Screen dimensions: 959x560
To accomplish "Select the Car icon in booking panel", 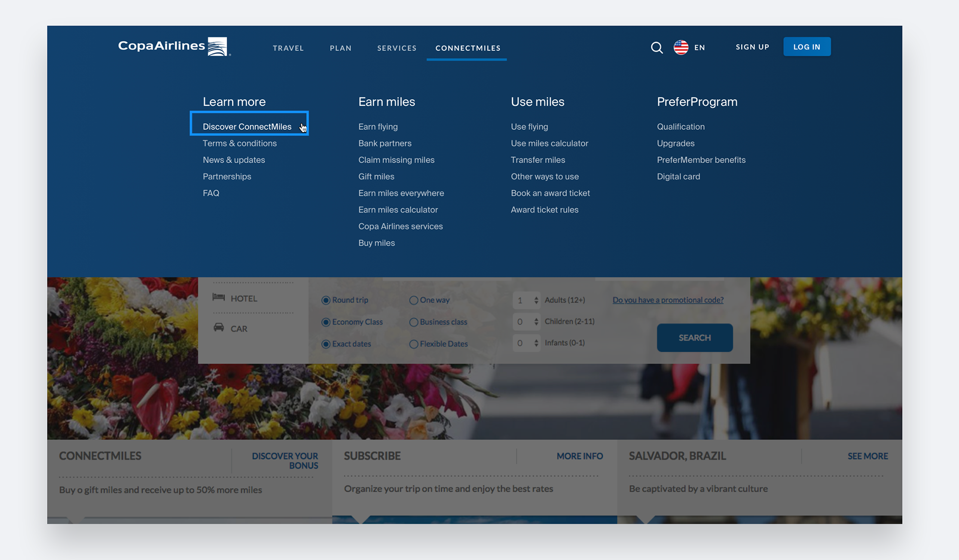I will (x=219, y=327).
